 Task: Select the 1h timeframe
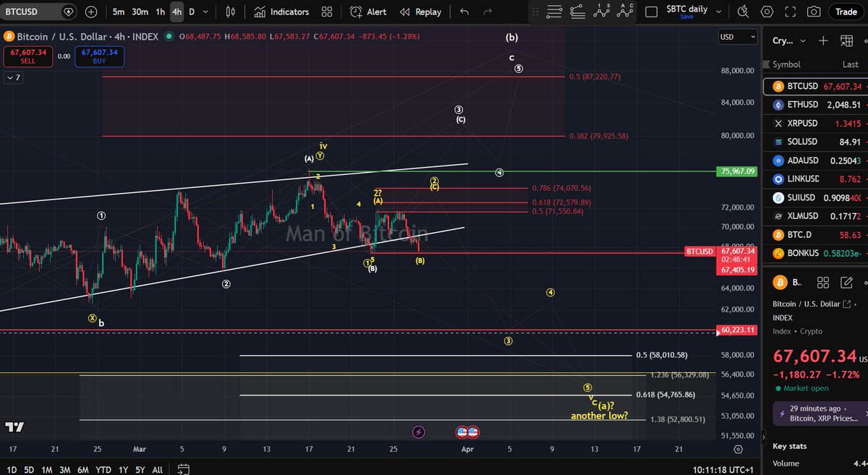[x=161, y=12]
